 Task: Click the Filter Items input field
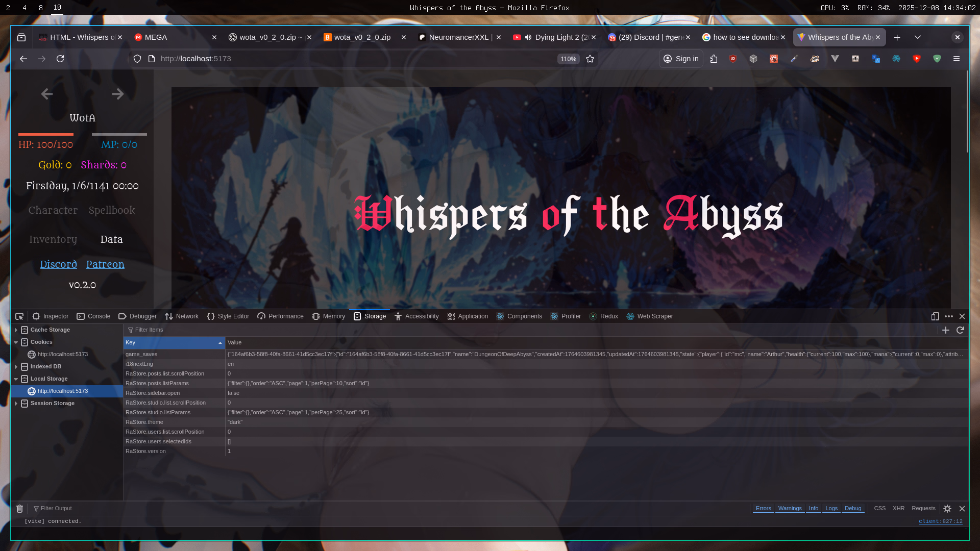(x=306, y=330)
